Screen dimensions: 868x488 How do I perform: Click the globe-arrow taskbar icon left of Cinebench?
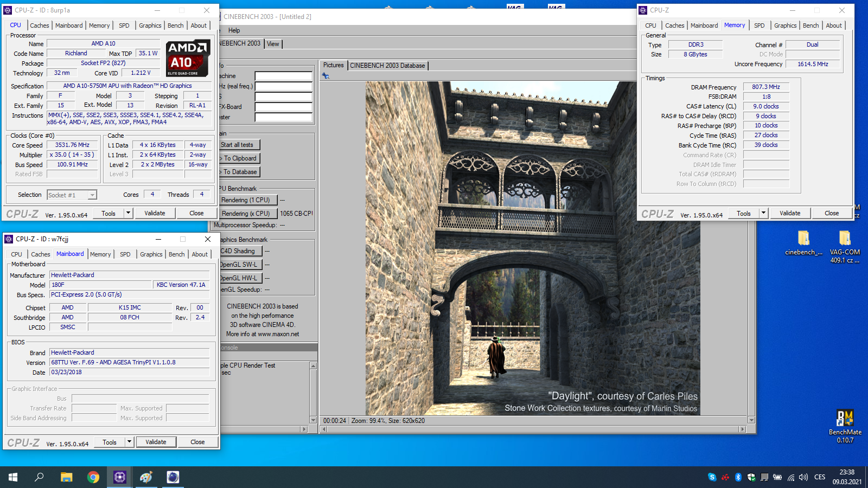[146, 477]
